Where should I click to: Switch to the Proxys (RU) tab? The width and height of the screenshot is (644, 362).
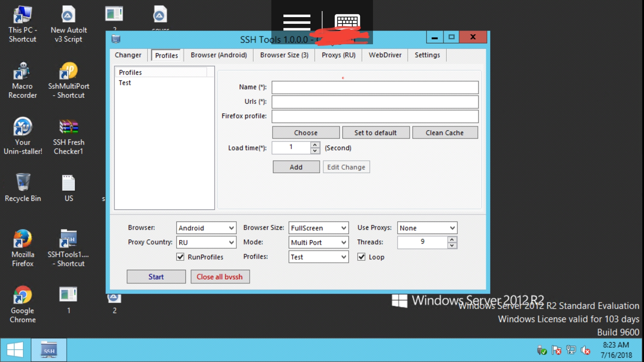[338, 55]
